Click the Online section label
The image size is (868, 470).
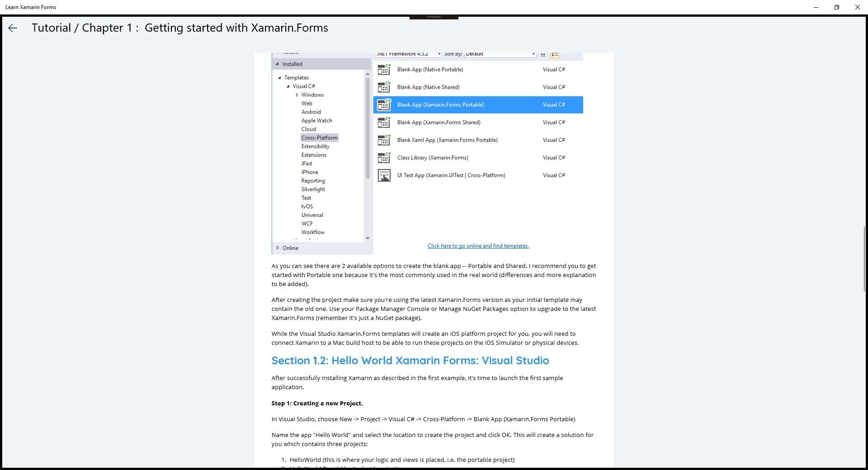point(290,248)
